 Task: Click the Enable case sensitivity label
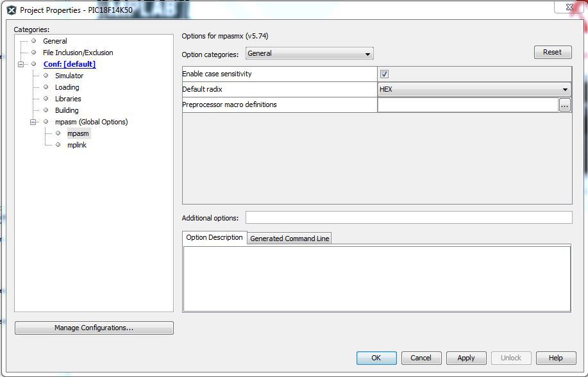click(x=217, y=74)
